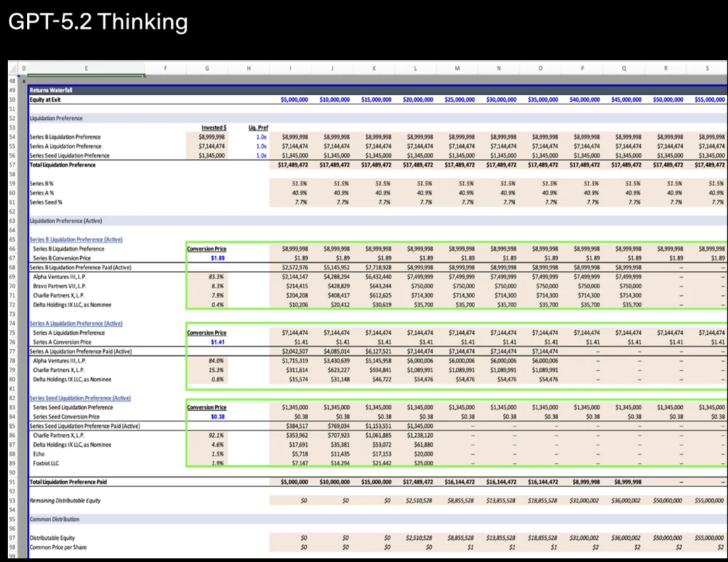Select row 57 via its row number
The image size is (728, 562).
[12, 164]
